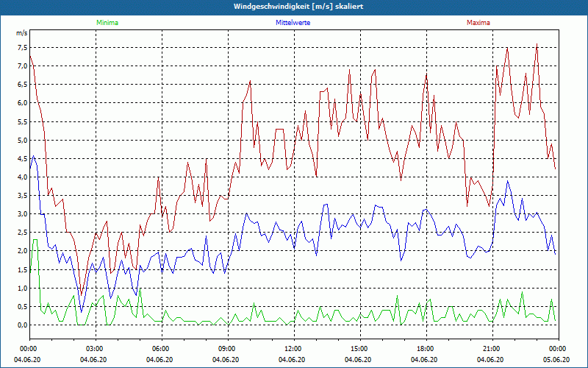Click the red Maxima legend label

pos(478,23)
